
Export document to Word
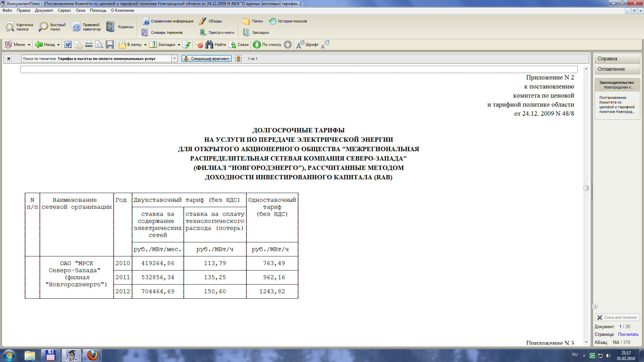point(68,45)
